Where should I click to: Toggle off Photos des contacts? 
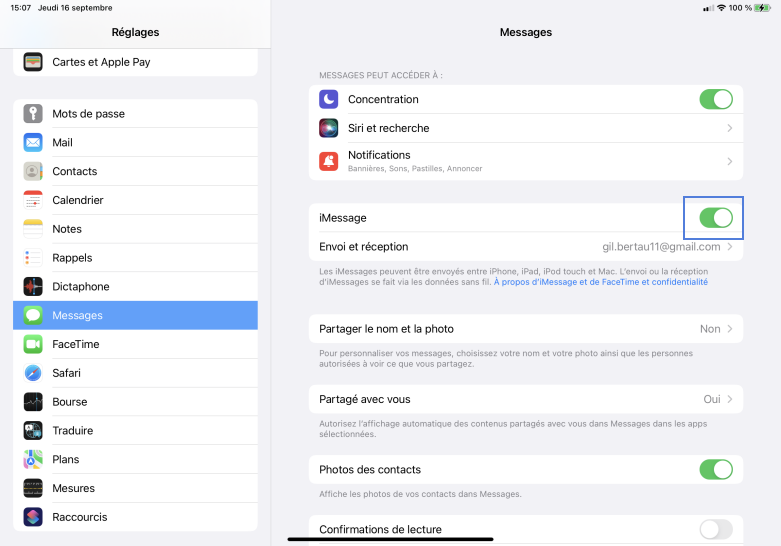click(716, 469)
